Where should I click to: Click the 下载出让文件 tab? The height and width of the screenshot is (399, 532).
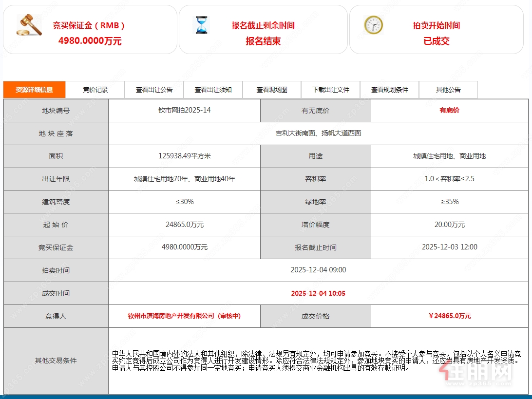[330, 90]
